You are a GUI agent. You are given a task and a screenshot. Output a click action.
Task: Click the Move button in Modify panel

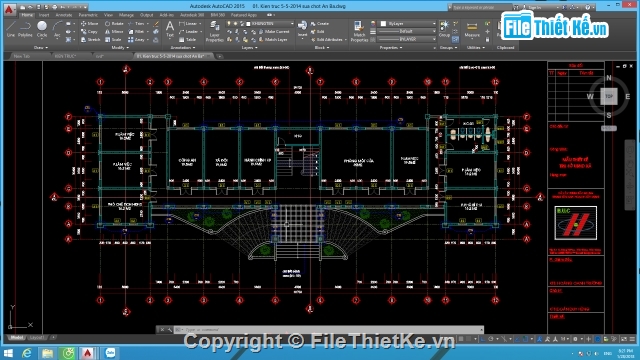[x=90, y=24]
